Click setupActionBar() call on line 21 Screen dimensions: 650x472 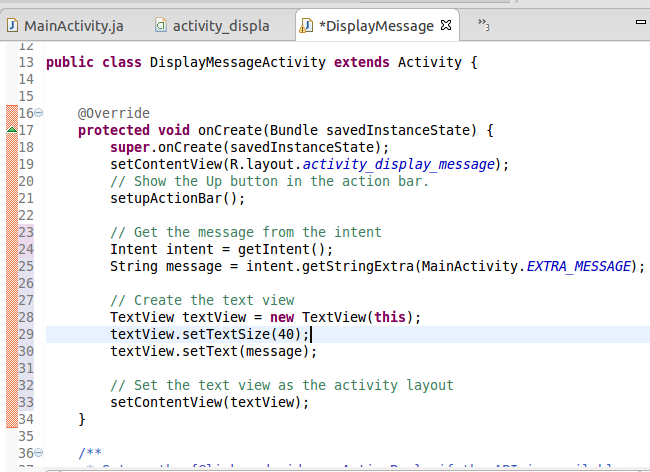(x=177, y=198)
